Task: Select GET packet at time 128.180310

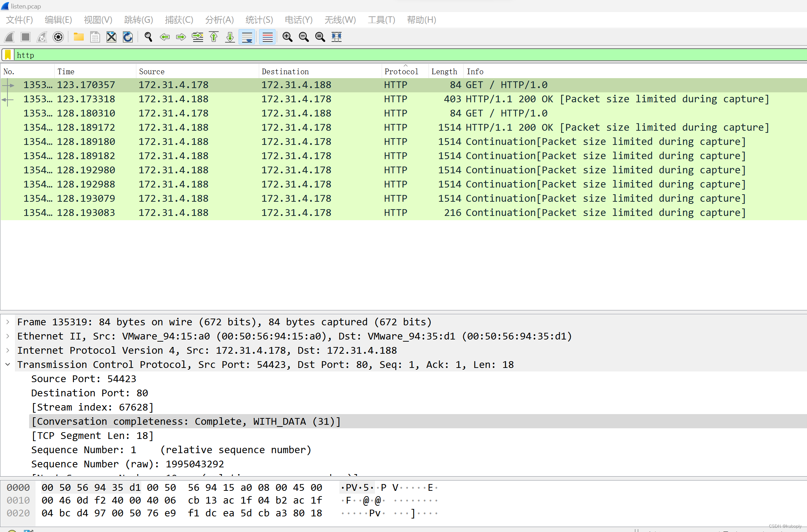Action: click(x=404, y=113)
